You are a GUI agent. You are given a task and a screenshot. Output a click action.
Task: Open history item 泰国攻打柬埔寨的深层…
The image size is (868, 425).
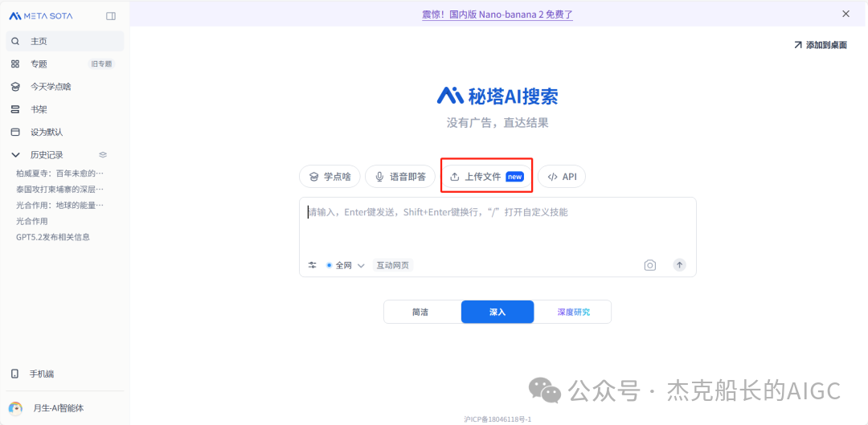click(x=59, y=190)
